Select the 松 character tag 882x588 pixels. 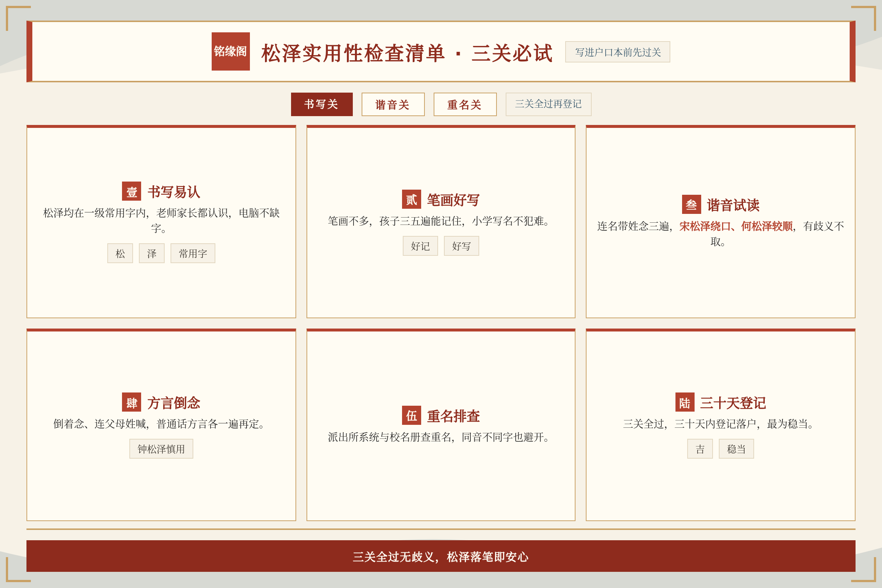(120, 254)
